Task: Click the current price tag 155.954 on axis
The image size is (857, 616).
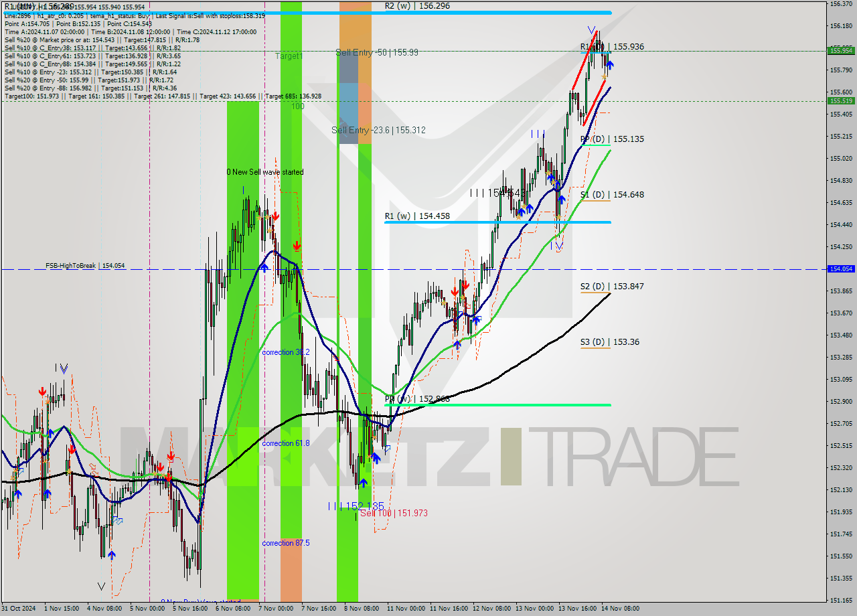Action: point(841,50)
